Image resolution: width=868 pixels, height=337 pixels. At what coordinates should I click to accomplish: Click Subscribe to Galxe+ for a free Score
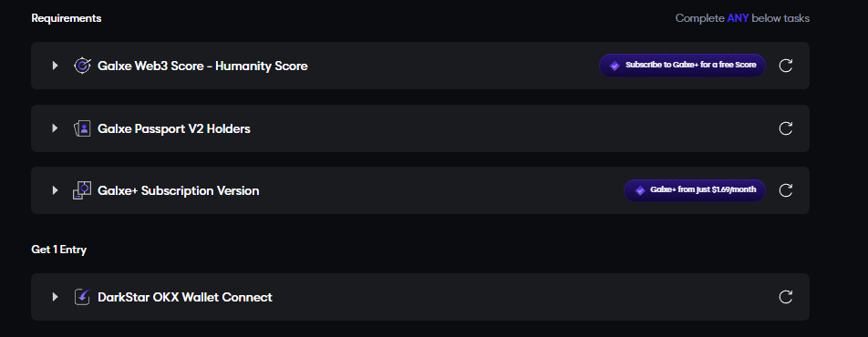(682, 66)
